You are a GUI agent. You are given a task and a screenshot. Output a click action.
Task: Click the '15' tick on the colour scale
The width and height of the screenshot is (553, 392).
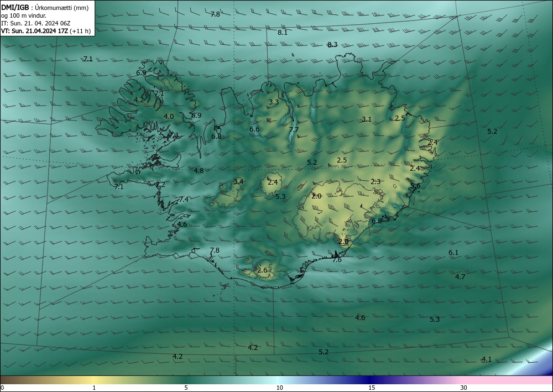[372, 388]
